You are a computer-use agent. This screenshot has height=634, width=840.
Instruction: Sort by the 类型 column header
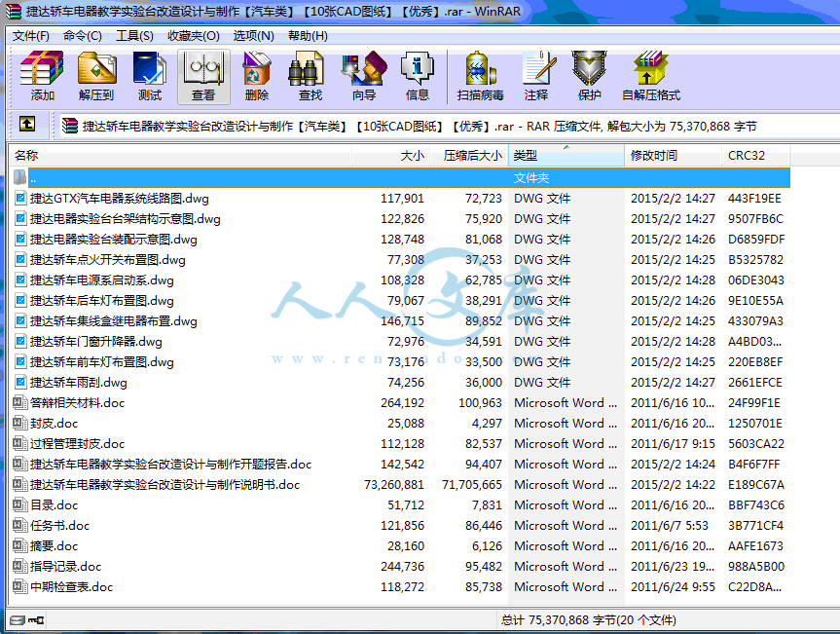[566, 156]
